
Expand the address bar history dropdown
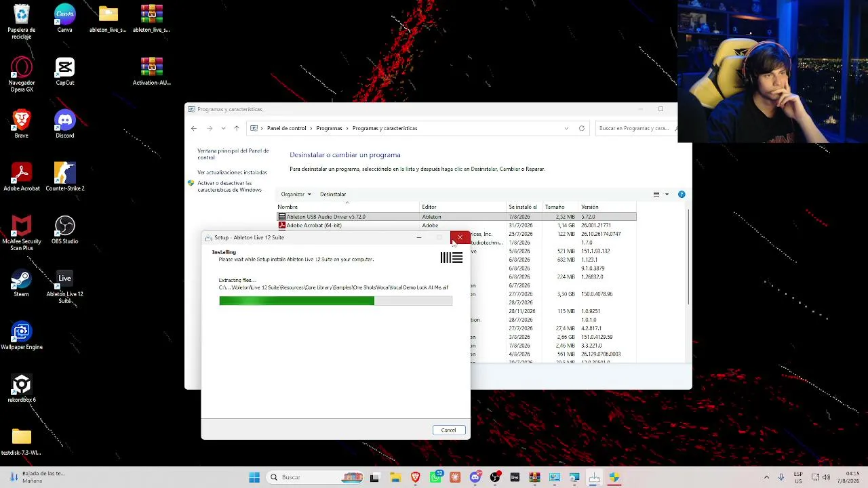tap(566, 128)
